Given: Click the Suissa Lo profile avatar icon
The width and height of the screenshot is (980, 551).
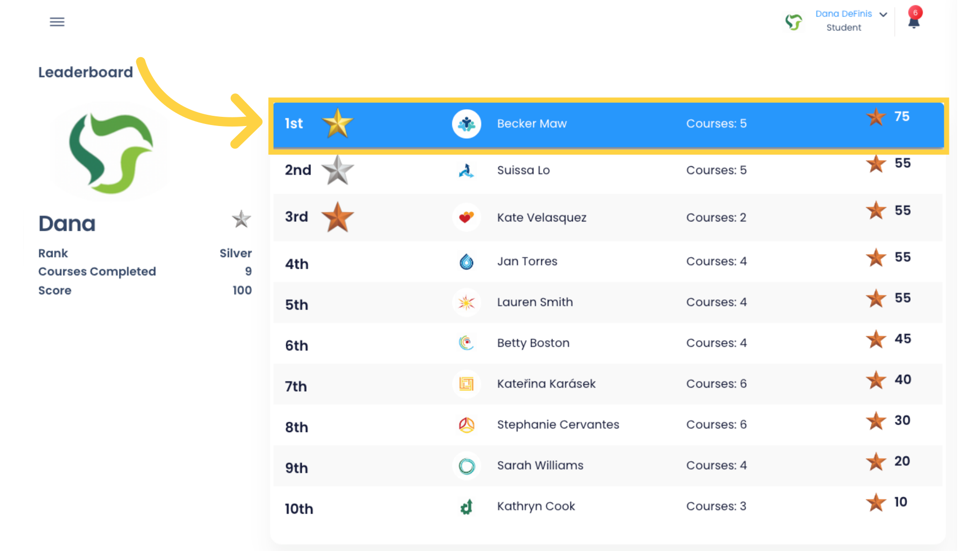Looking at the screenshot, I should point(467,170).
